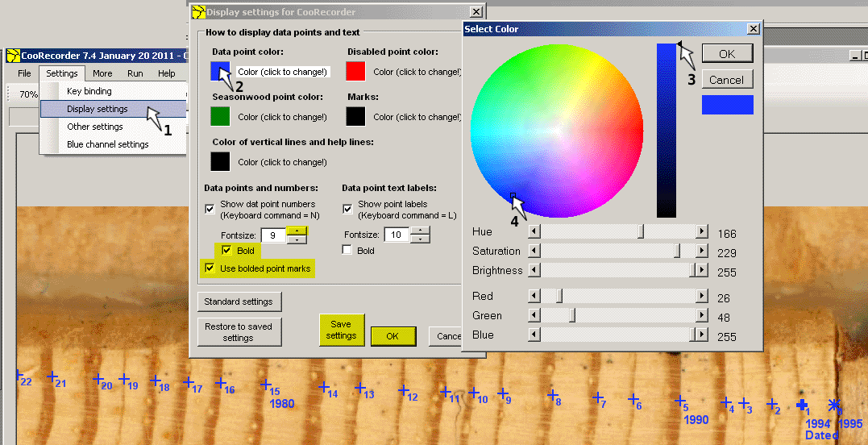This screenshot has height=445, width=868.
Task: Click Cancel in Display settings dialog
Action: point(446,336)
